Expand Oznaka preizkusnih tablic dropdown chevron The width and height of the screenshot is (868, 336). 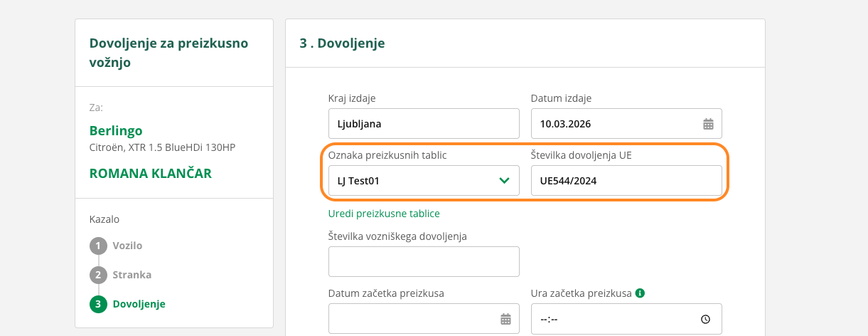[x=504, y=181]
